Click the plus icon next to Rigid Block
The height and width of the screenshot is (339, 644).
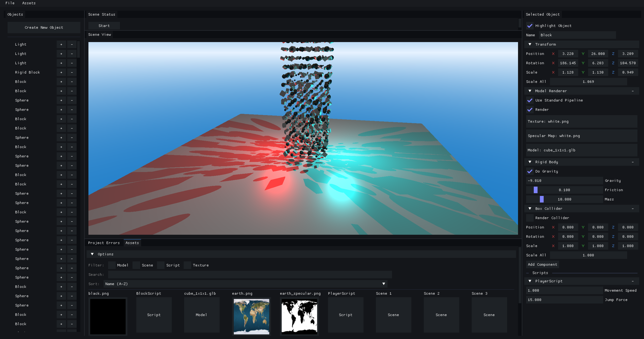pyautogui.click(x=61, y=73)
